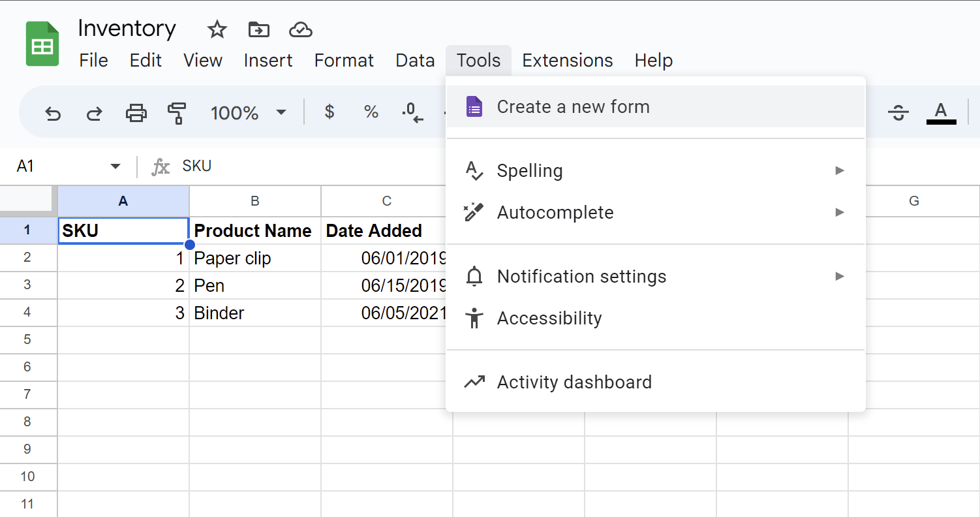Rename the Inventory document title

pyautogui.click(x=127, y=29)
